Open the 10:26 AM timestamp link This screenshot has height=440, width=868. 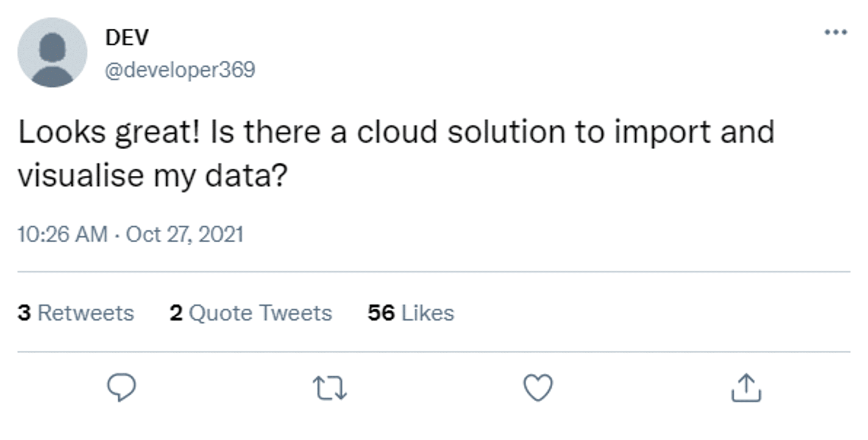tap(63, 234)
